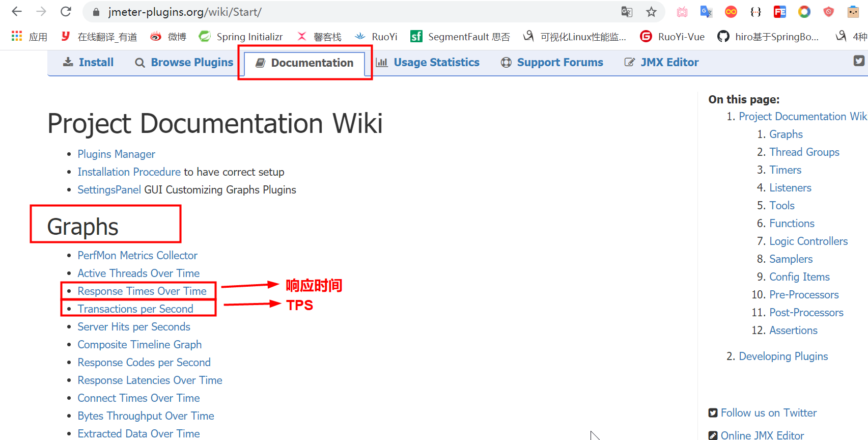The image size is (868, 440).
Task: Click the browser forward arrow
Action: click(x=41, y=12)
